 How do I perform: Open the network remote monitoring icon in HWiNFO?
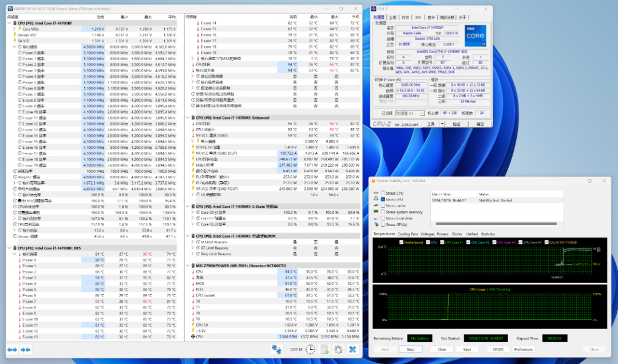(x=276, y=349)
